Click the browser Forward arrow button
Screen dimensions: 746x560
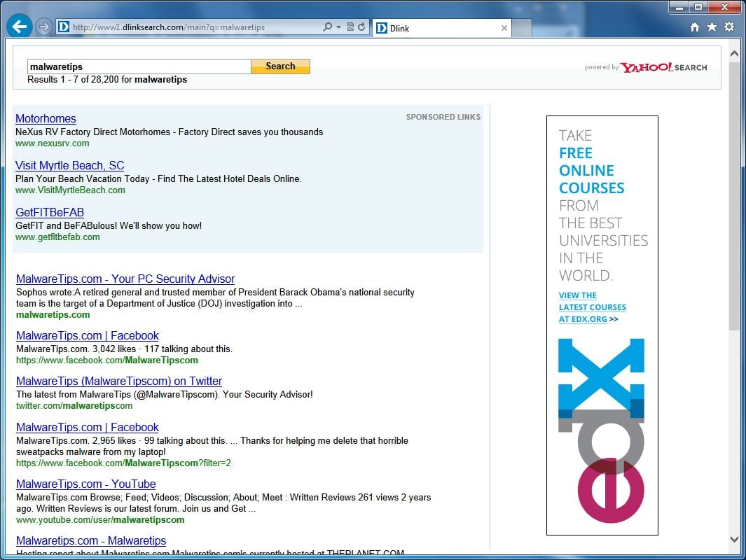(x=43, y=27)
